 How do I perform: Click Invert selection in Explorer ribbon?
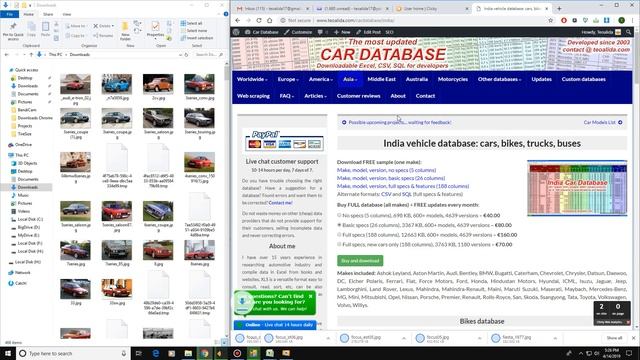click(x=197, y=38)
